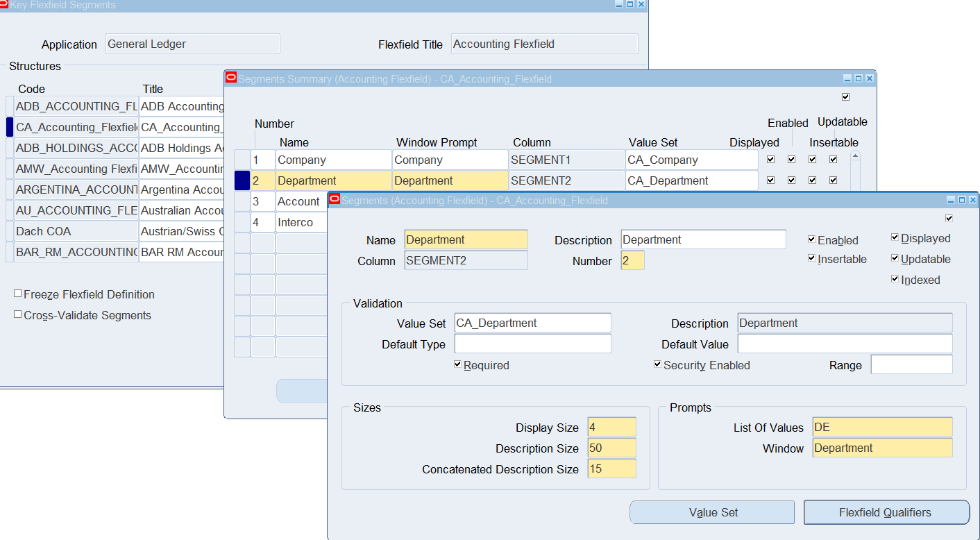Select the Company name cell in Segments Summary

(334, 160)
